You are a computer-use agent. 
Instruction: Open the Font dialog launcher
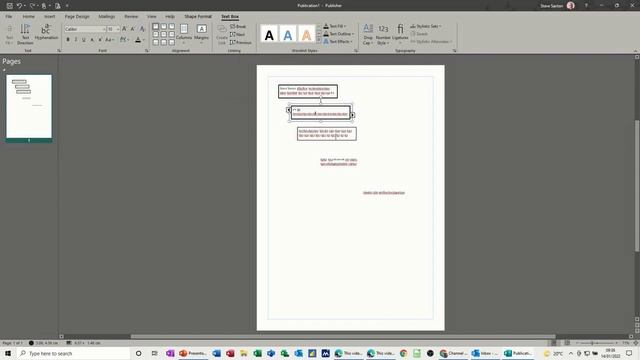click(147, 51)
